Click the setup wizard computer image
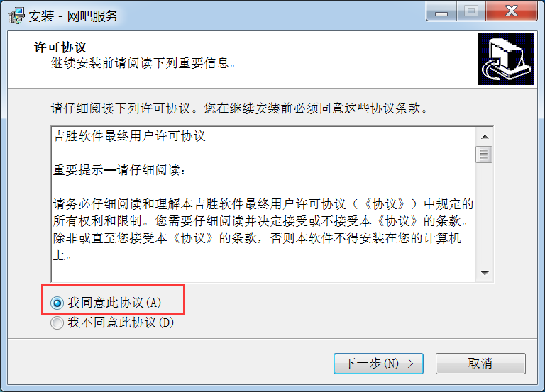Image resolution: width=545 pixels, height=392 pixels. point(505,59)
